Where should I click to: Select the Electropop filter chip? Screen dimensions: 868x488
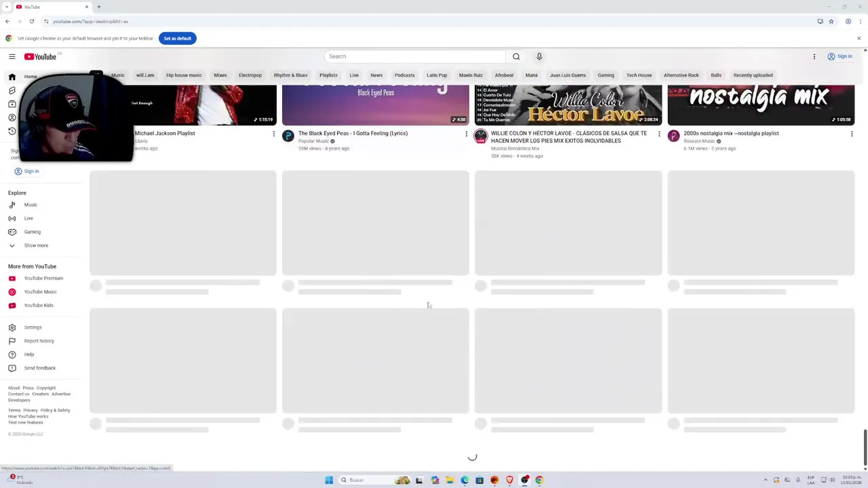point(250,75)
